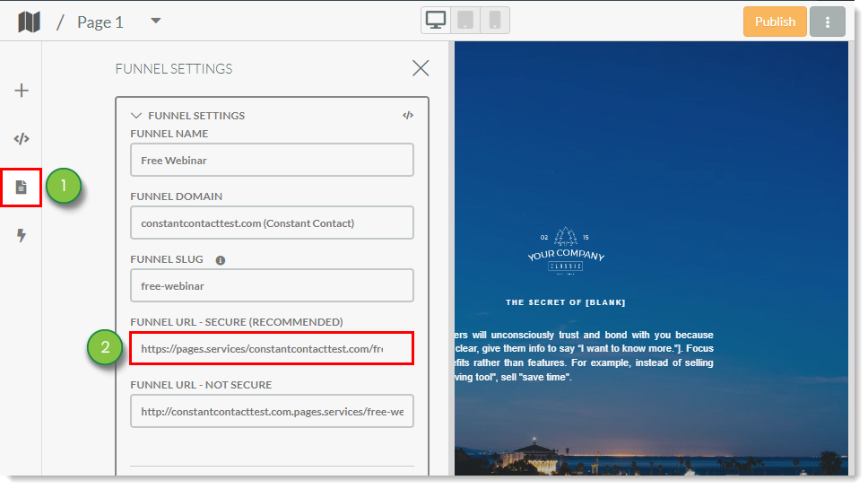868x489 pixels.
Task: Select the secure Funnel URL field
Action: [x=272, y=348]
